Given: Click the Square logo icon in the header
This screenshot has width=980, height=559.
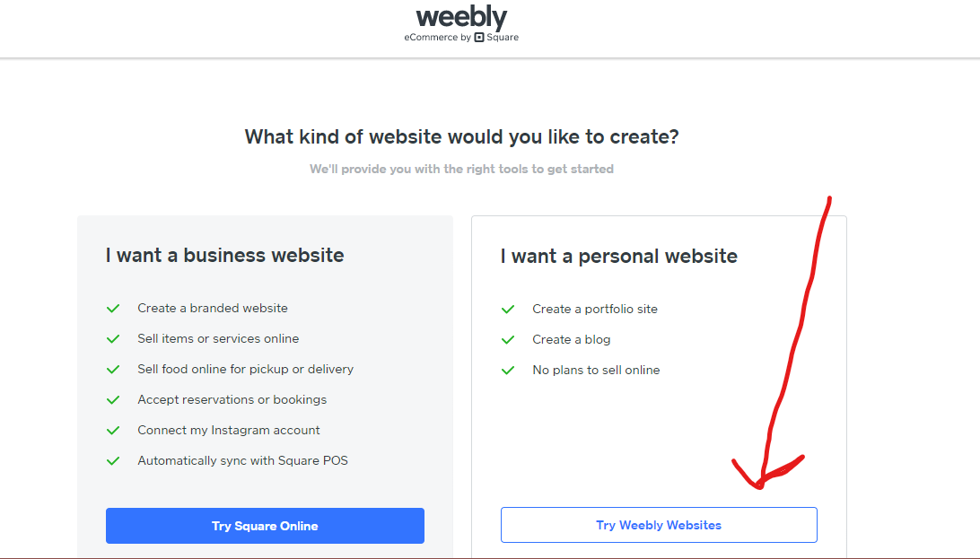Looking at the screenshot, I should coord(479,38).
